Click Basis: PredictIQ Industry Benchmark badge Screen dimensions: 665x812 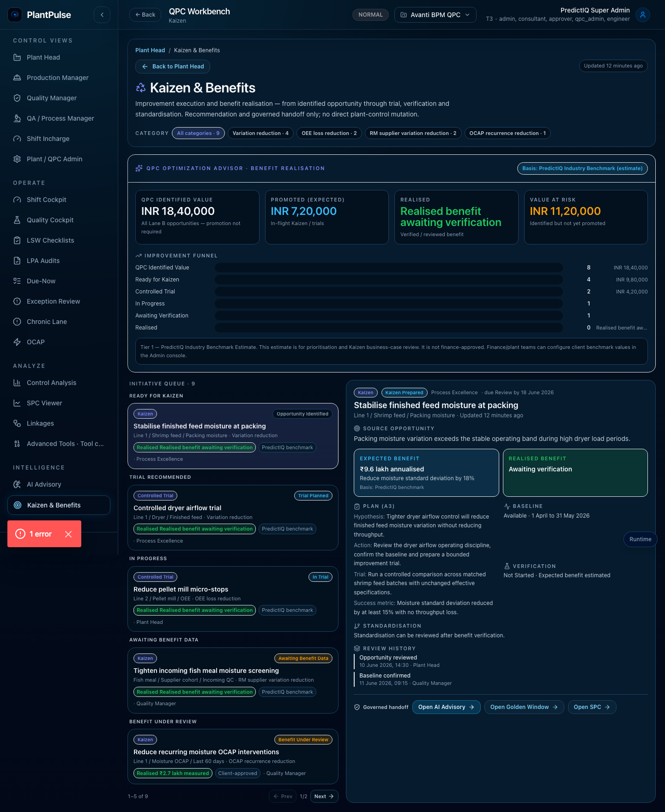582,168
